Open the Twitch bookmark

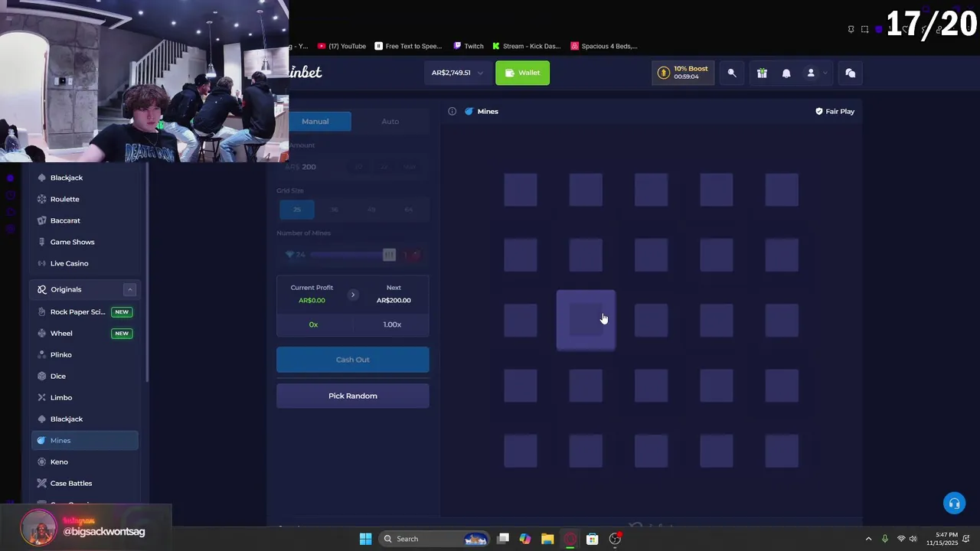coord(469,46)
